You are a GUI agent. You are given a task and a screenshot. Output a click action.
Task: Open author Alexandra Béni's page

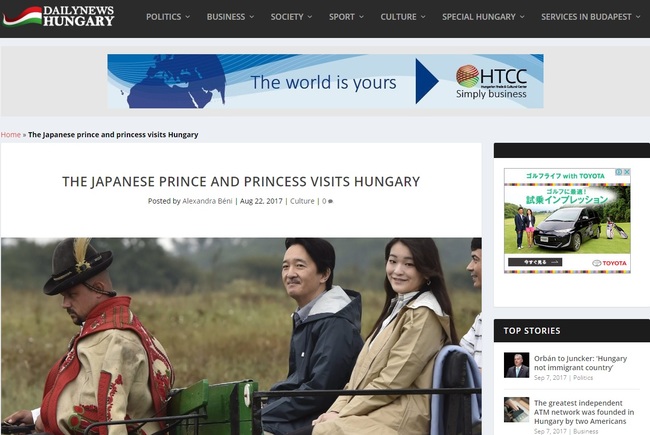(207, 201)
